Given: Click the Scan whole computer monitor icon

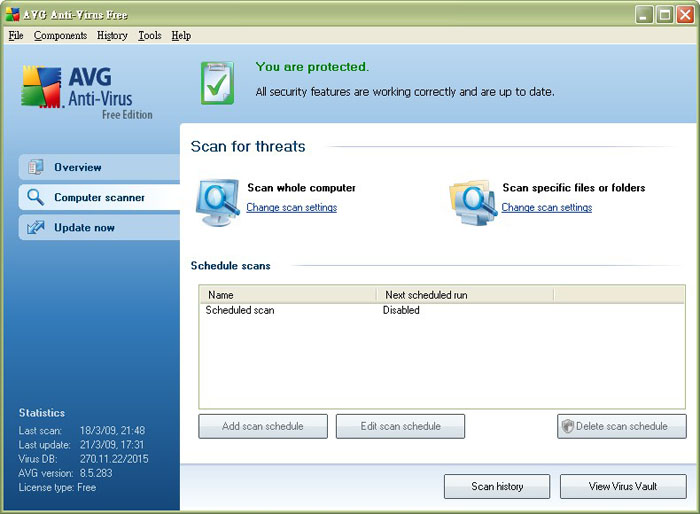Looking at the screenshot, I should pyautogui.click(x=217, y=199).
